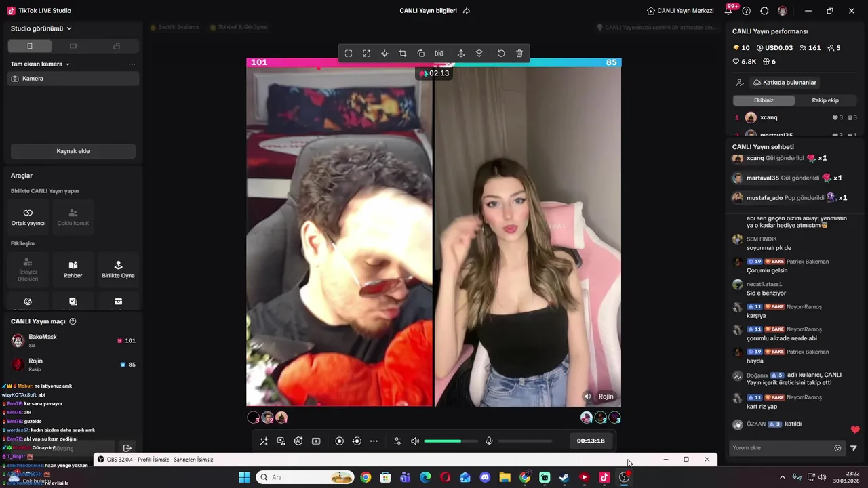Click xcanq contributor row

(x=796, y=117)
